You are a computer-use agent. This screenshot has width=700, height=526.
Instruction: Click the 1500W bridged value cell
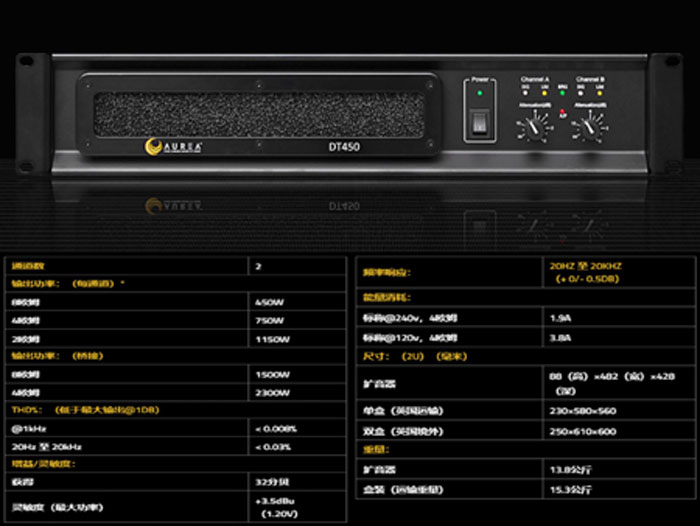(x=297, y=374)
